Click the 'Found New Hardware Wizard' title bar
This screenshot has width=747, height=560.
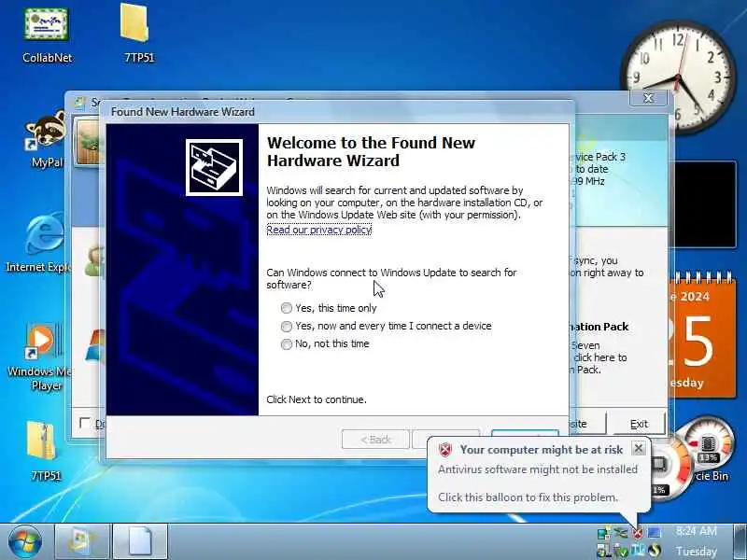tap(336, 112)
